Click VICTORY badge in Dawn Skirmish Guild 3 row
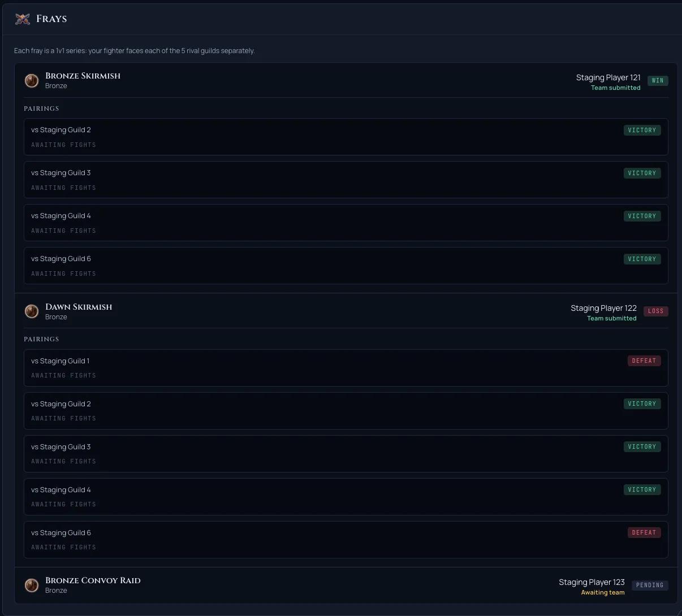Image resolution: width=682 pixels, height=616 pixels. click(642, 446)
